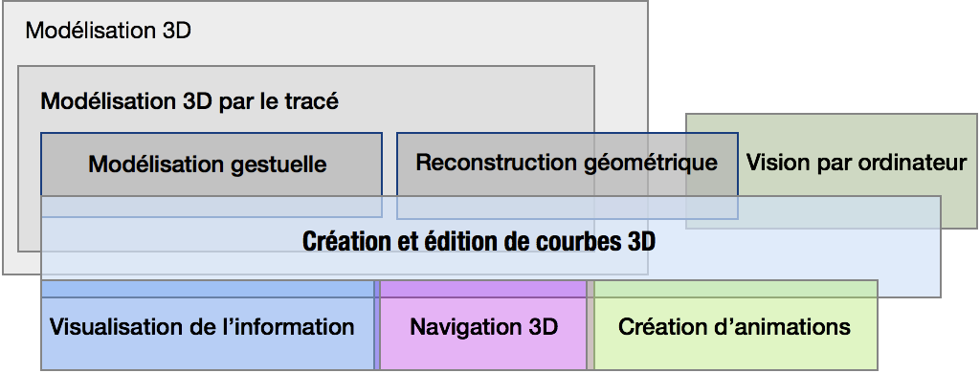Select the "Reconstruction géométrique" box
Viewport: 980px width, 373px height.
click(x=567, y=176)
